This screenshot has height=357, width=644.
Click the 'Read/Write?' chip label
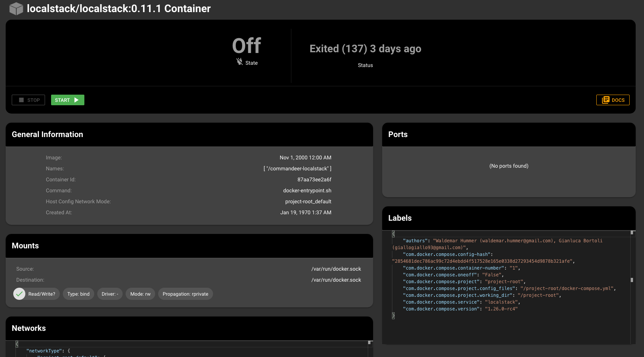(42, 294)
